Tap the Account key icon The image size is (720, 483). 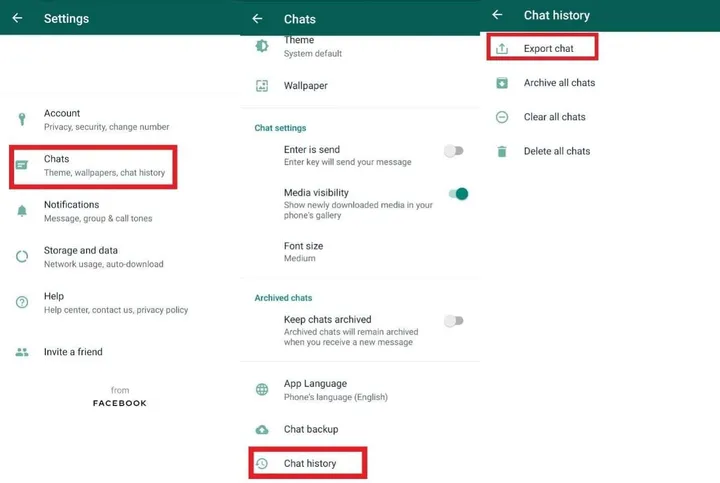pos(22,120)
